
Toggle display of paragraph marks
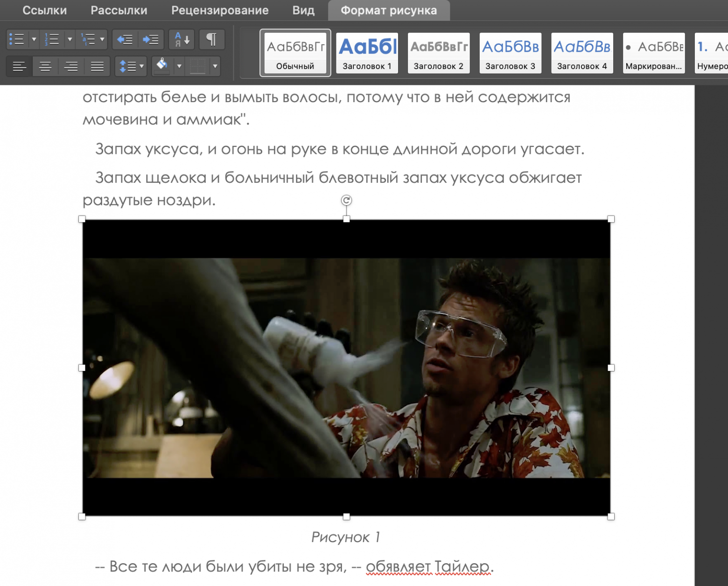click(x=211, y=40)
